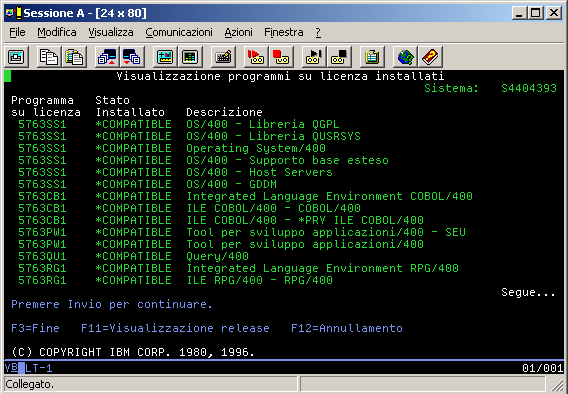The image size is (568, 394).
Task: Click F11=Visualizzazione release function key
Action: click(x=175, y=328)
